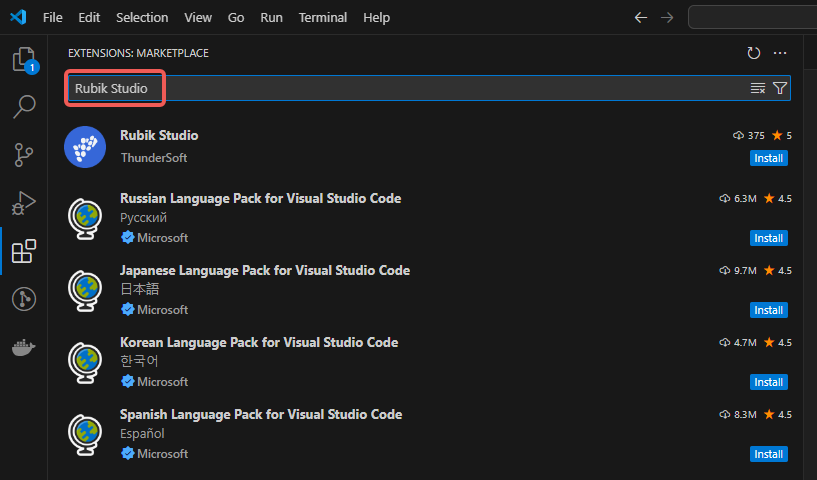The width and height of the screenshot is (817, 480).
Task: Install the Korean Language Pack
Action: click(769, 382)
